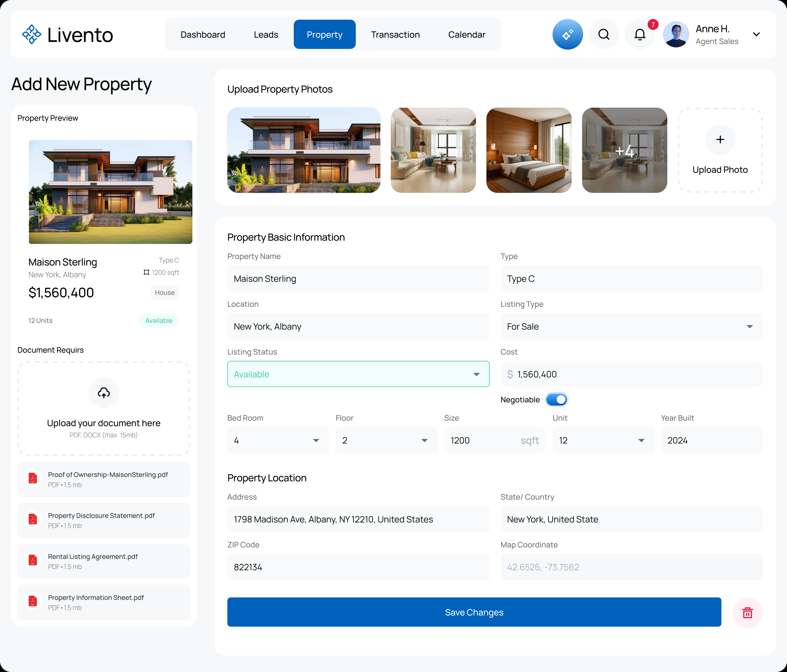The width and height of the screenshot is (787, 672).
Task: Click PDF icon for Rental Listing Agreement
Action: tap(33, 560)
